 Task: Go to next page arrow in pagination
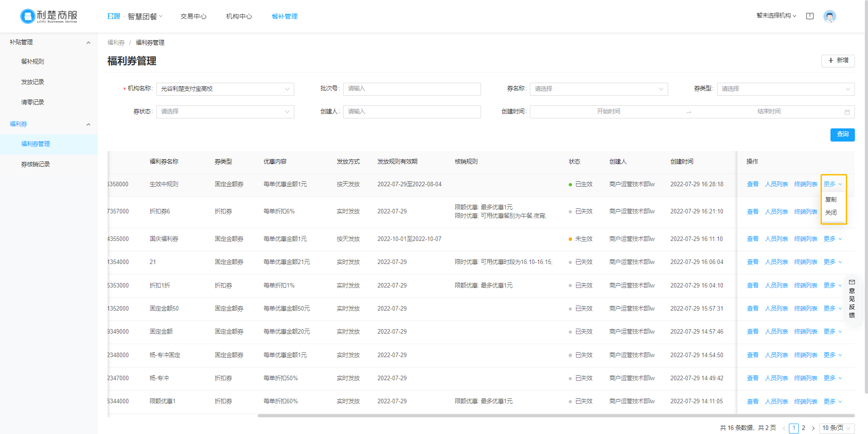tap(813, 428)
